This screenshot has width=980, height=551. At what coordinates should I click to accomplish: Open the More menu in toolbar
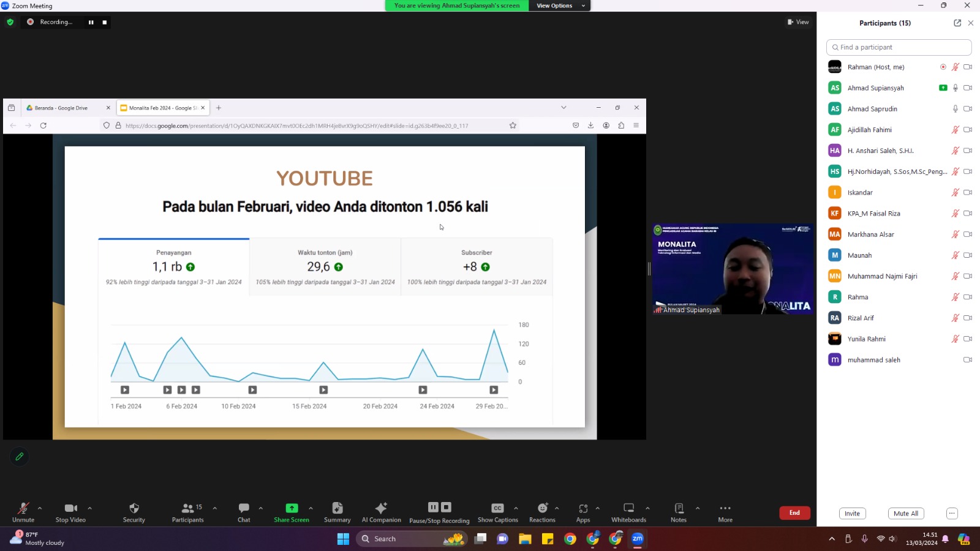tap(725, 508)
